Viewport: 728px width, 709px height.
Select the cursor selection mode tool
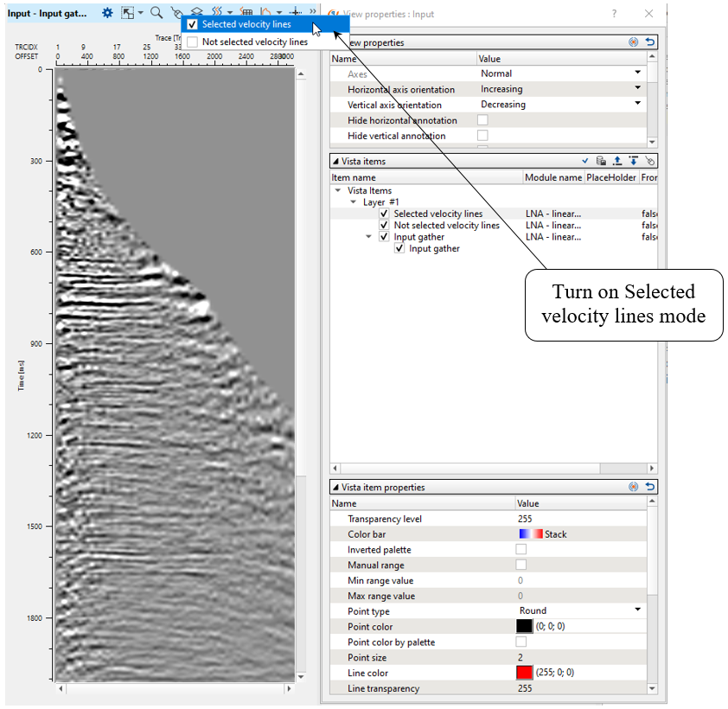pyautogui.click(x=127, y=13)
